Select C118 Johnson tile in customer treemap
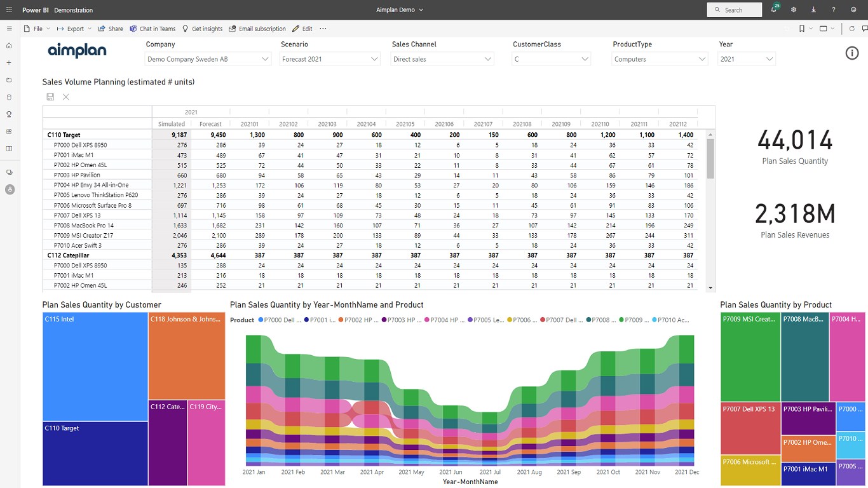 tap(187, 356)
